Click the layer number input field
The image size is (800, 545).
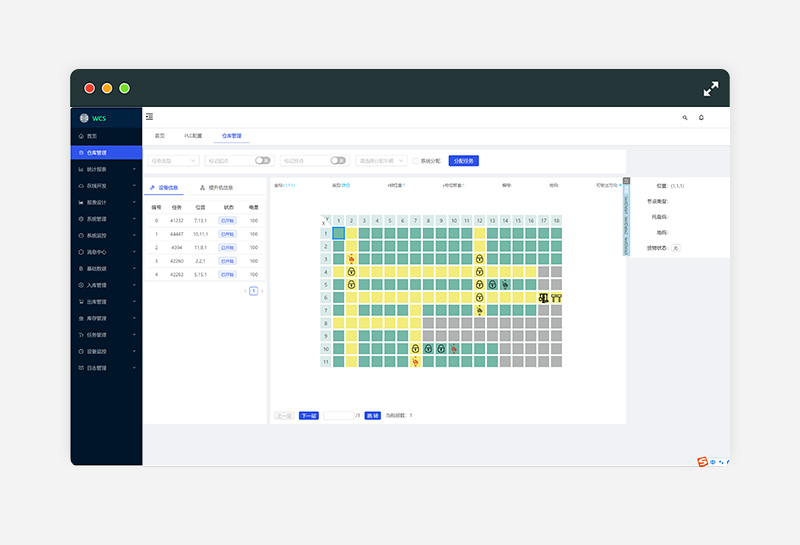coord(338,415)
